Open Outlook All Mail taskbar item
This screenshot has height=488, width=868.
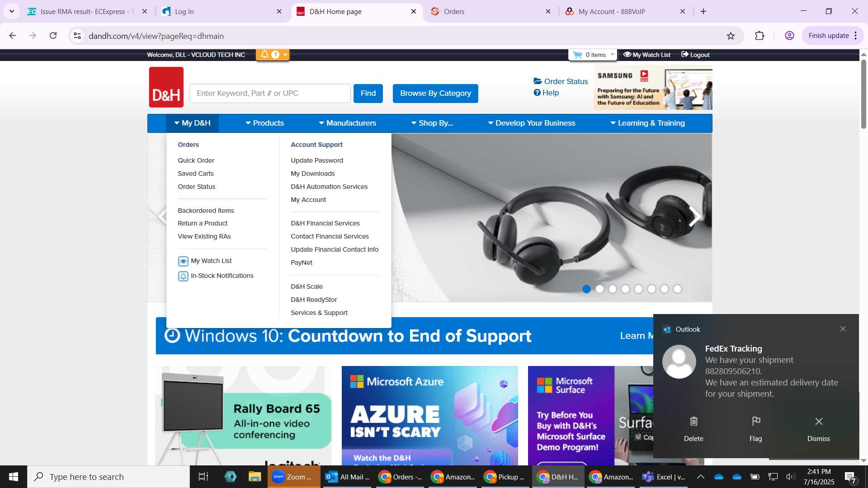point(347,477)
